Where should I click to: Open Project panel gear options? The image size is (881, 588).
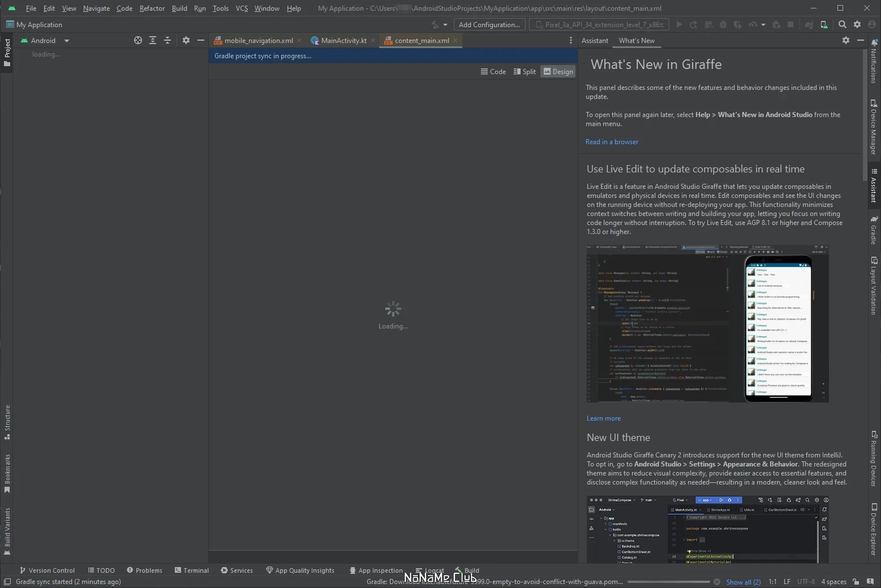click(x=186, y=40)
